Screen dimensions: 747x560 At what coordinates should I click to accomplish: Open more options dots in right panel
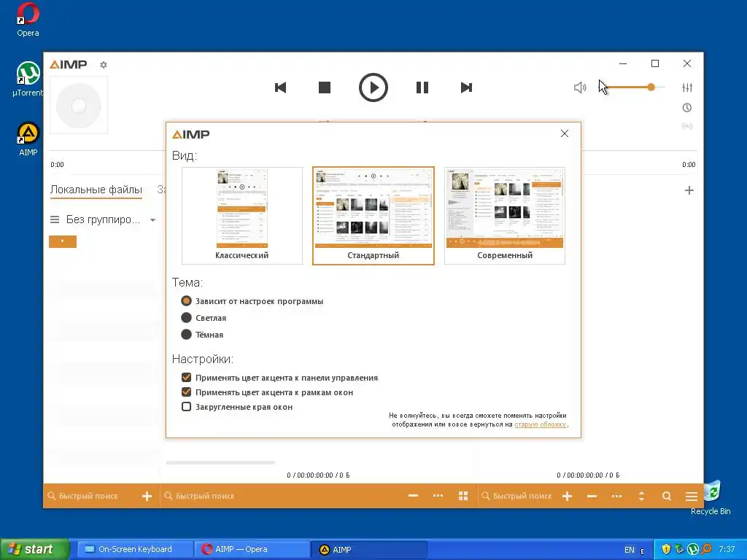click(x=616, y=496)
